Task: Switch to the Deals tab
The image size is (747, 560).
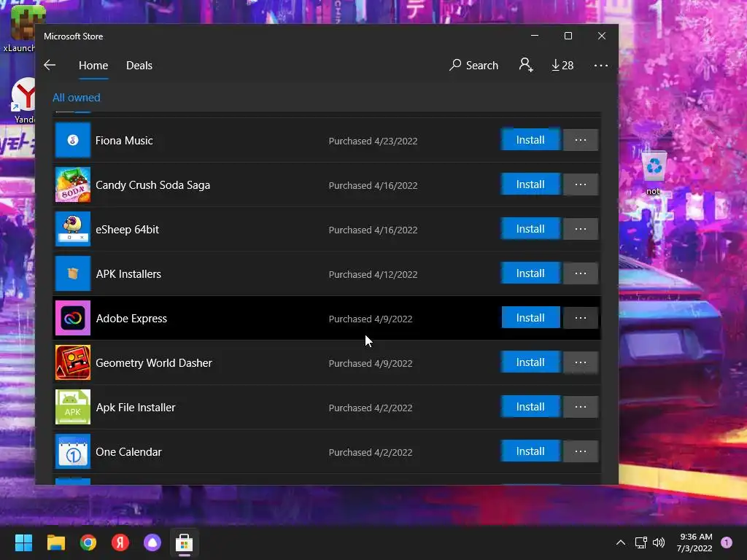Action: (139, 65)
